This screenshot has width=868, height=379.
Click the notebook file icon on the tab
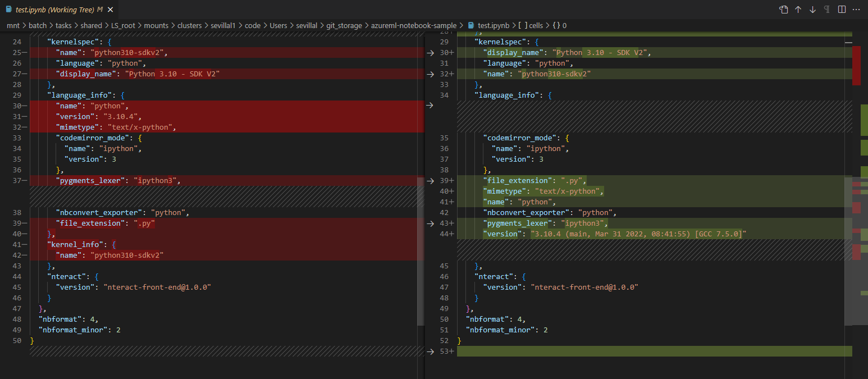[x=8, y=10]
